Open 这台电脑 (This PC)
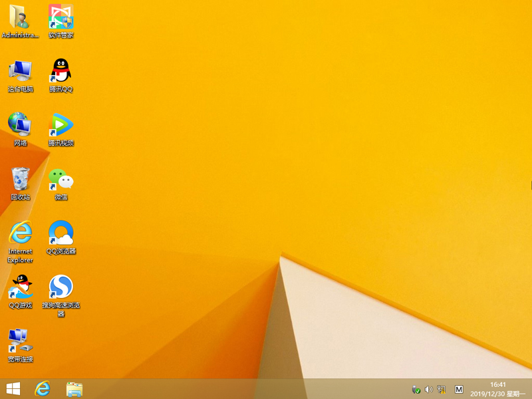This screenshot has width=532, height=399. tap(20, 74)
